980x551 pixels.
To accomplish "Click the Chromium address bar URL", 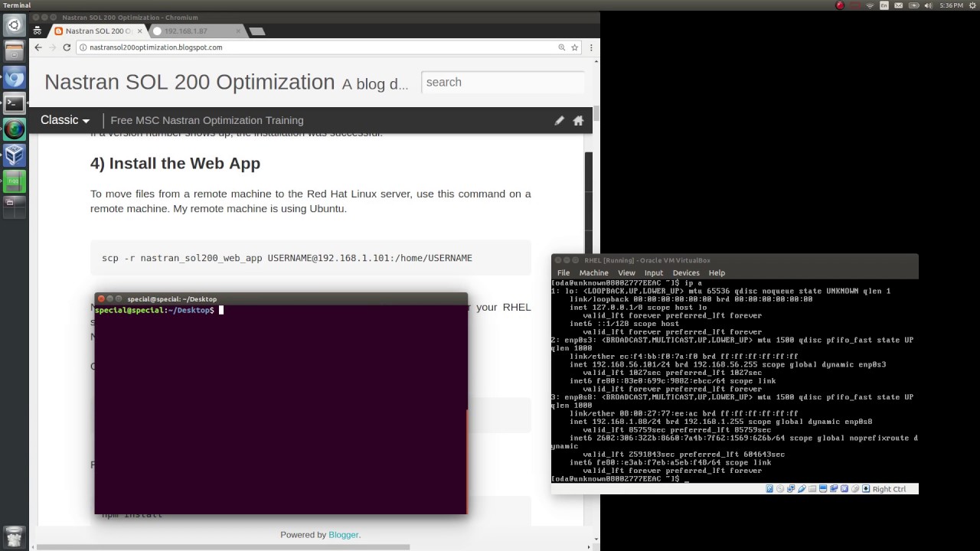I will [x=155, y=47].
